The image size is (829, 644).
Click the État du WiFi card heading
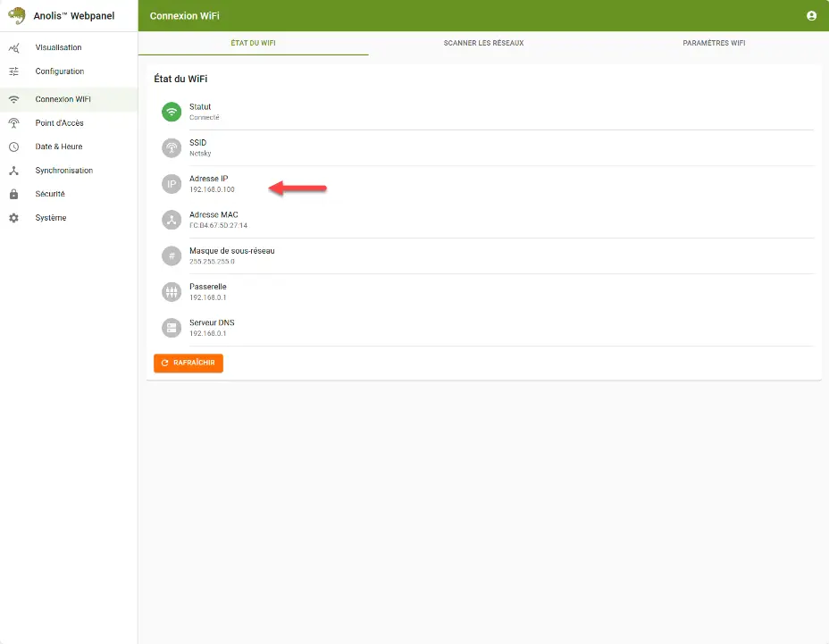point(180,79)
